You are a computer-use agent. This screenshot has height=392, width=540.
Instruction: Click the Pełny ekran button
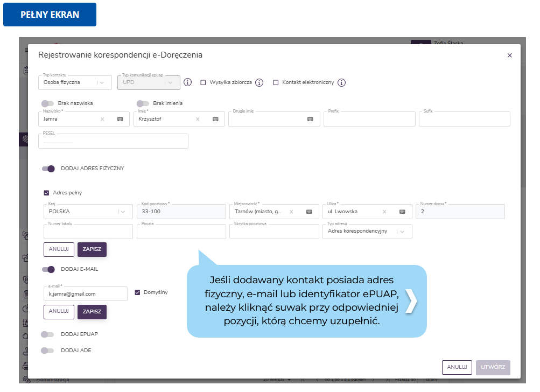point(50,15)
